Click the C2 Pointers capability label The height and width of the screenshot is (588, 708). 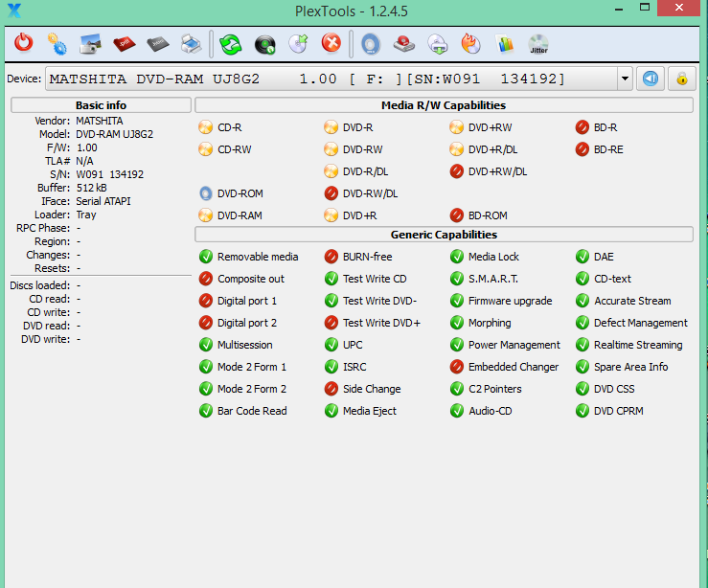point(495,389)
